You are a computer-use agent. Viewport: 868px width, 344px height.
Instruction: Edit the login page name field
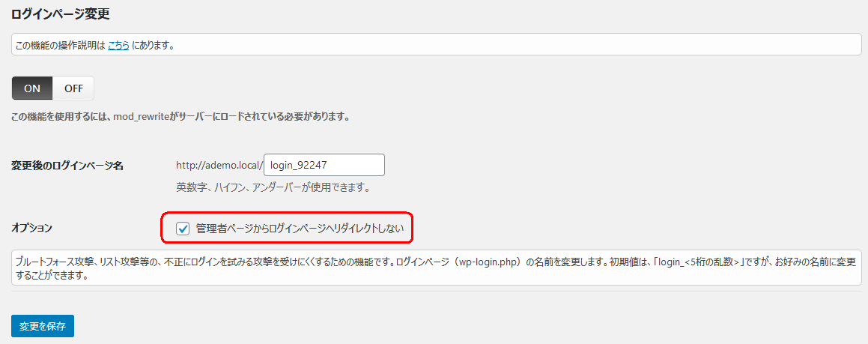(x=324, y=165)
